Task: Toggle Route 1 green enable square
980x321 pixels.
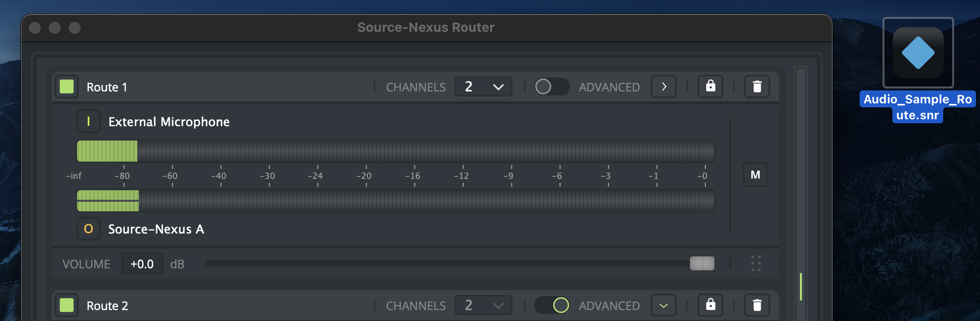Action: 67,86
